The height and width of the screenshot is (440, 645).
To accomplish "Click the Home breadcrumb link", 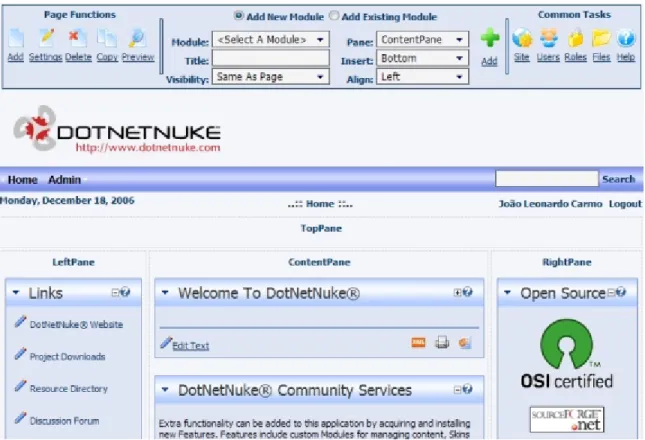I will (320, 204).
